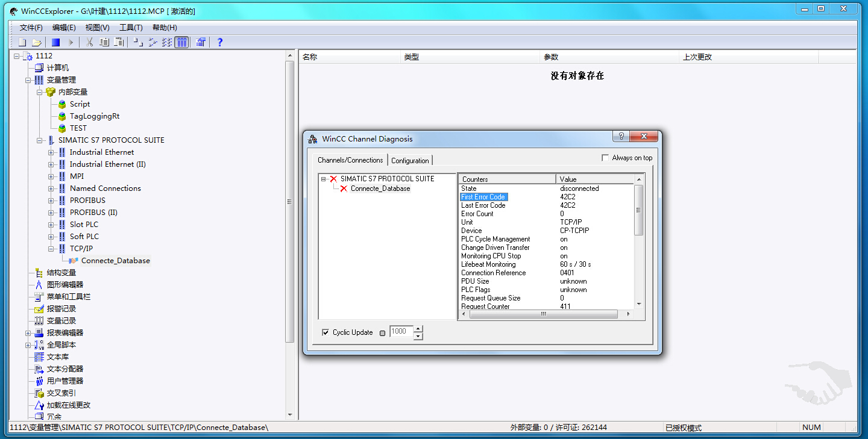Expand the 全局脚本 tree node
Viewport: 868px width, 439px height.
tap(28, 345)
